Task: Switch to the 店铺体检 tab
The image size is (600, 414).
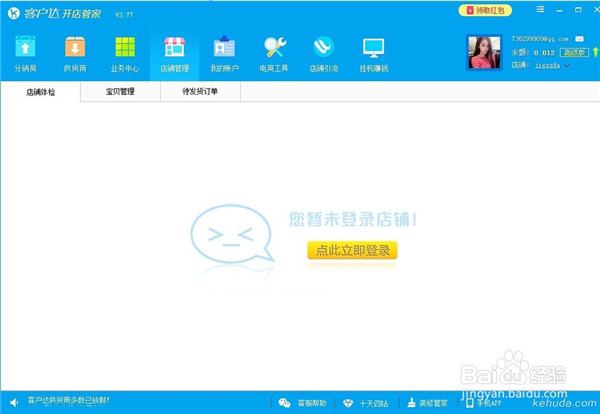Action: tap(41, 92)
